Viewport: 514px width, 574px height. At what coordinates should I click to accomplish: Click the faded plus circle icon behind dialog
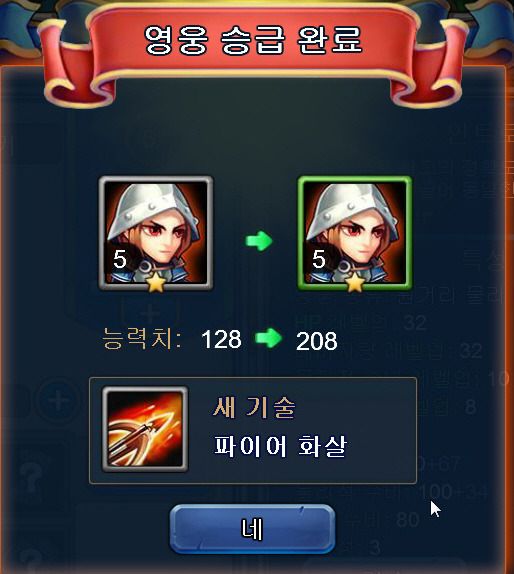coord(59,401)
